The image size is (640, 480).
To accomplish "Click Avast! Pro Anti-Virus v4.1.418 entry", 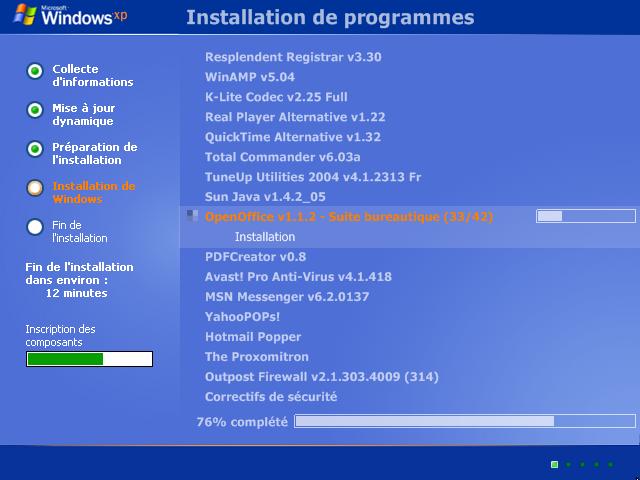I will point(298,277).
